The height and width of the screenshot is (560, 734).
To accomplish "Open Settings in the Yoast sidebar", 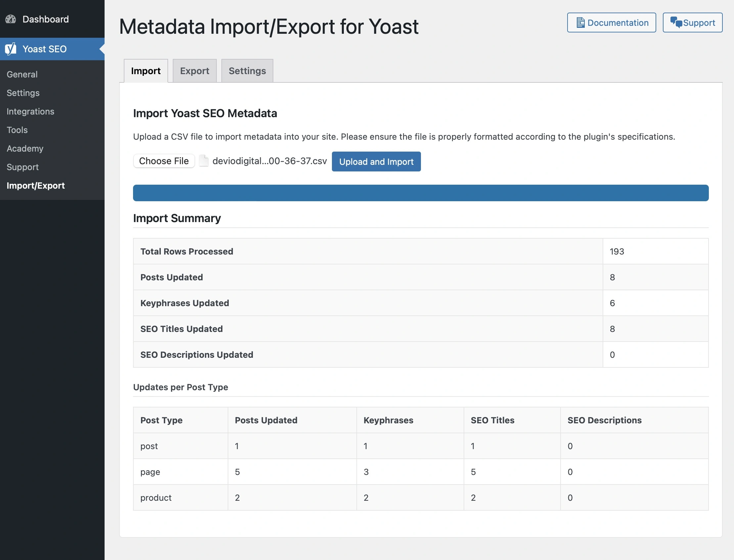I will (x=23, y=93).
